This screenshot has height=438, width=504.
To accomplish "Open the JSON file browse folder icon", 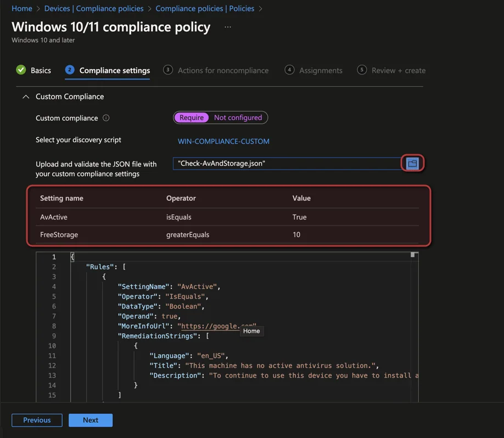I will pyautogui.click(x=412, y=164).
